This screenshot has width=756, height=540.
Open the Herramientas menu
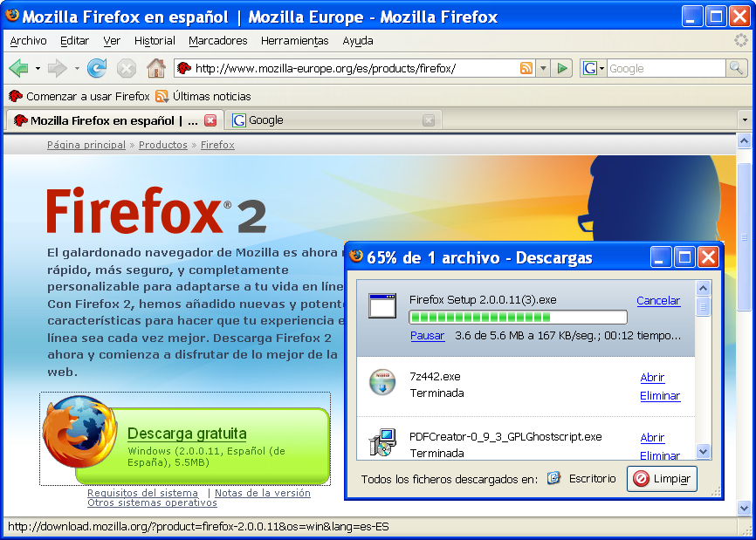click(x=294, y=40)
